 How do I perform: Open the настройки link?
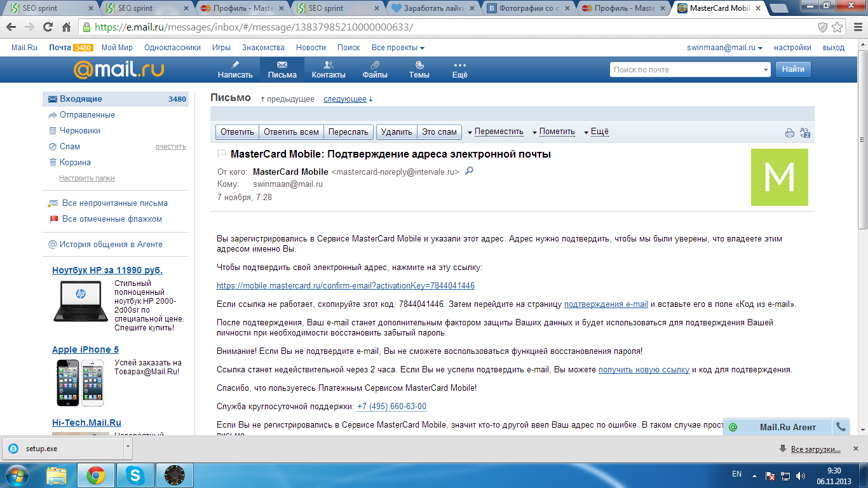pyautogui.click(x=792, y=48)
